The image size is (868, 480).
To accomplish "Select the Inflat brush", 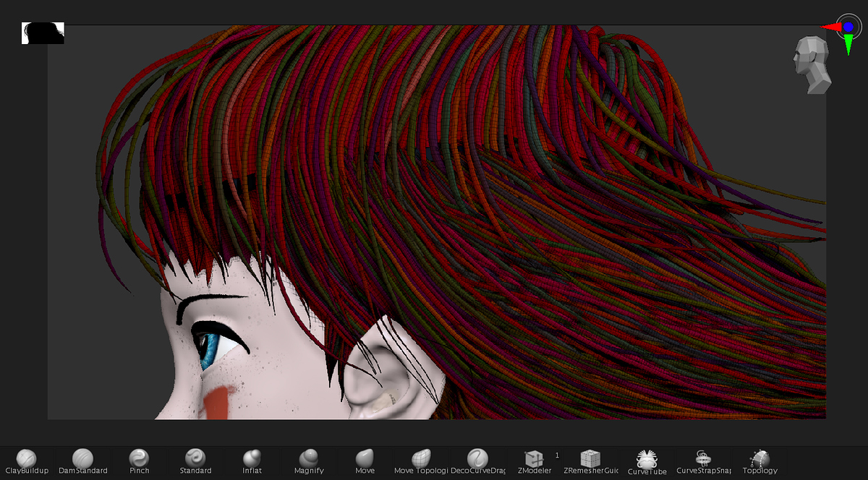I will 252,460.
